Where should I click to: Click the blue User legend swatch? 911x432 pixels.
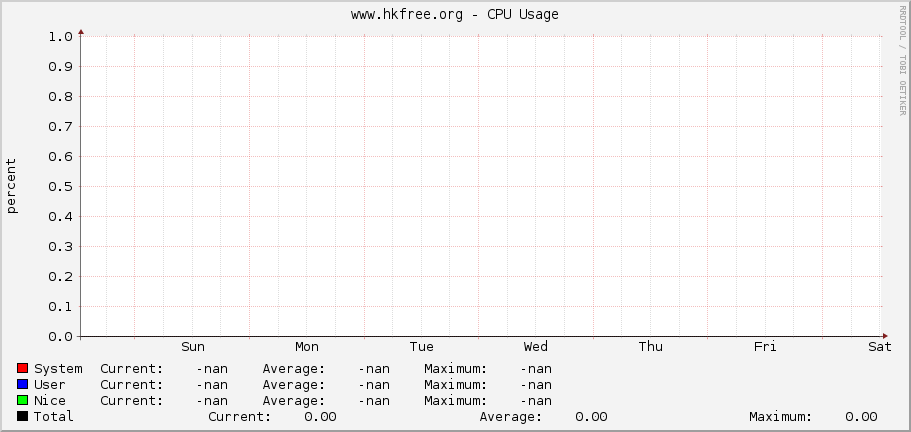coord(23,384)
